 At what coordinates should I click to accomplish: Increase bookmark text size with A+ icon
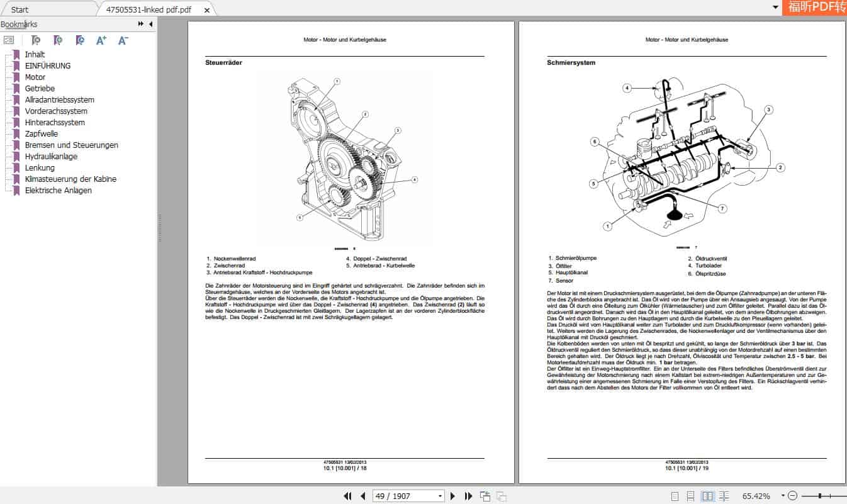pyautogui.click(x=100, y=40)
